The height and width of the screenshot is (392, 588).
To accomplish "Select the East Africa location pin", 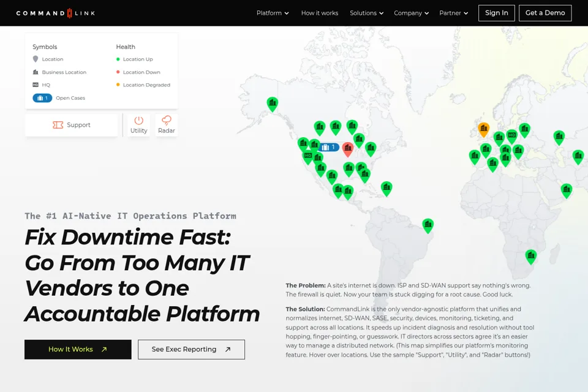I will click(x=567, y=190).
